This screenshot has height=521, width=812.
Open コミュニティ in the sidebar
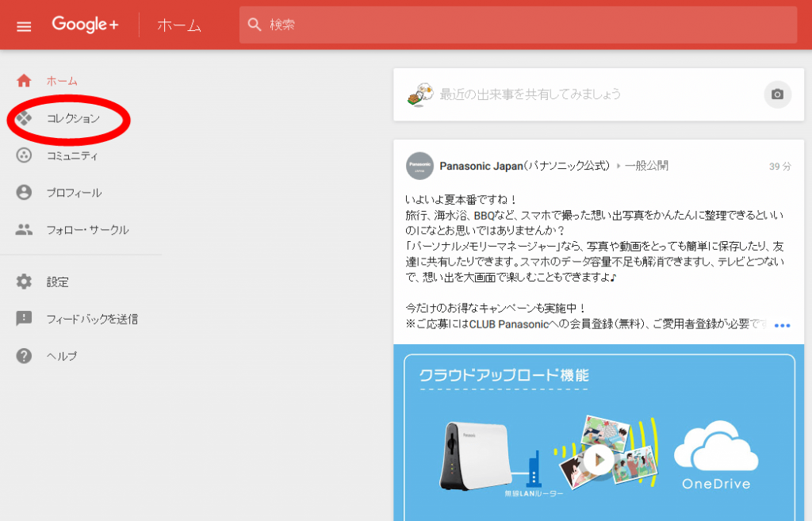click(72, 156)
